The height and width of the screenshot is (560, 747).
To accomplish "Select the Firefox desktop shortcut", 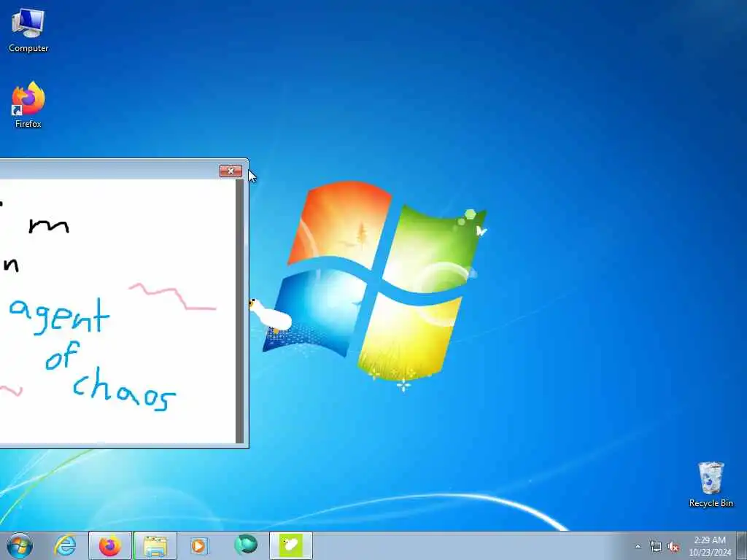I will click(x=28, y=105).
